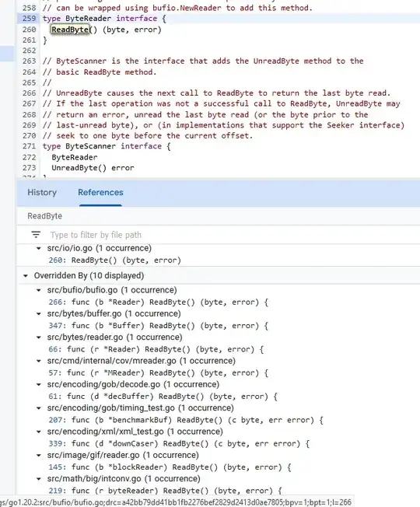This screenshot has height=507, width=420.
Task: Select the src/bytes/buffer.go file heading
Action: (x=114, y=313)
